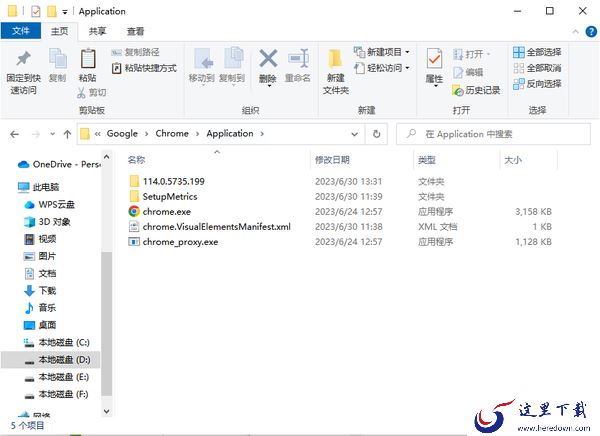
Task: Open the 文件 File tab
Action: tap(21, 31)
